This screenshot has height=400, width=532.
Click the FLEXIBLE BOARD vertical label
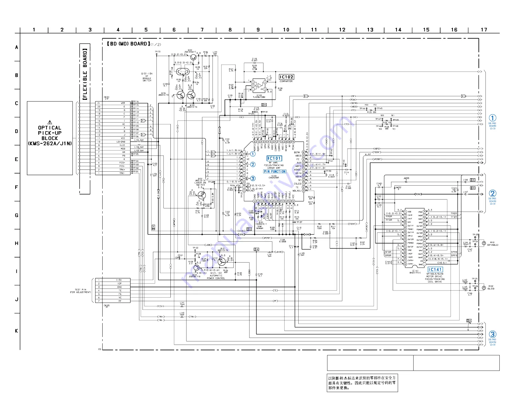[x=85, y=74]
